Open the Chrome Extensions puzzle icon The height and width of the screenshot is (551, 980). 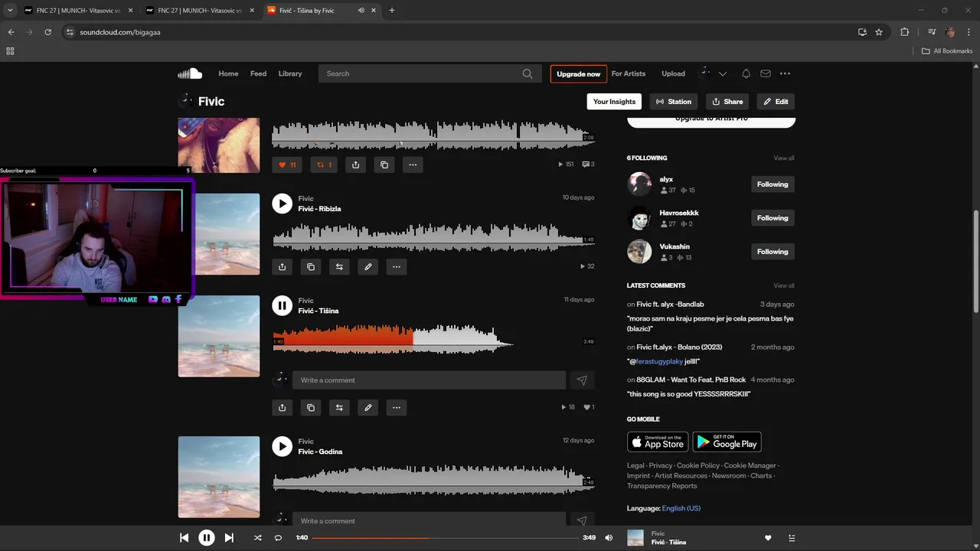pyautogui.click(x=904, y=32)
